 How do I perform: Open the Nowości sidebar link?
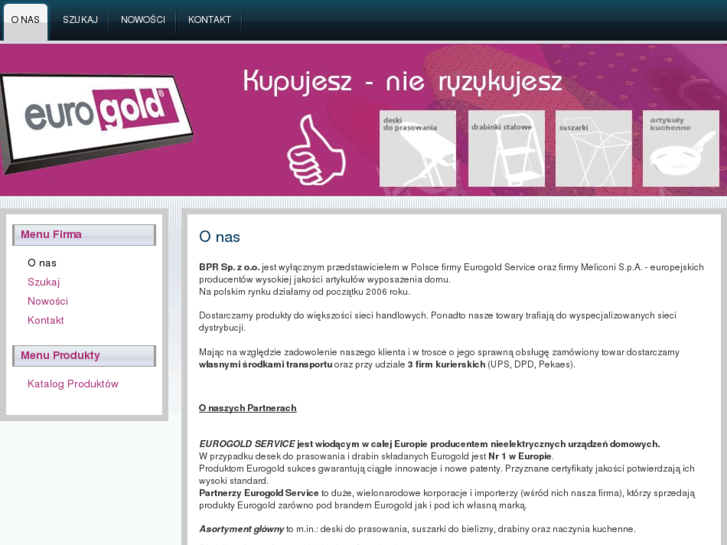click(x=48, y=301)
